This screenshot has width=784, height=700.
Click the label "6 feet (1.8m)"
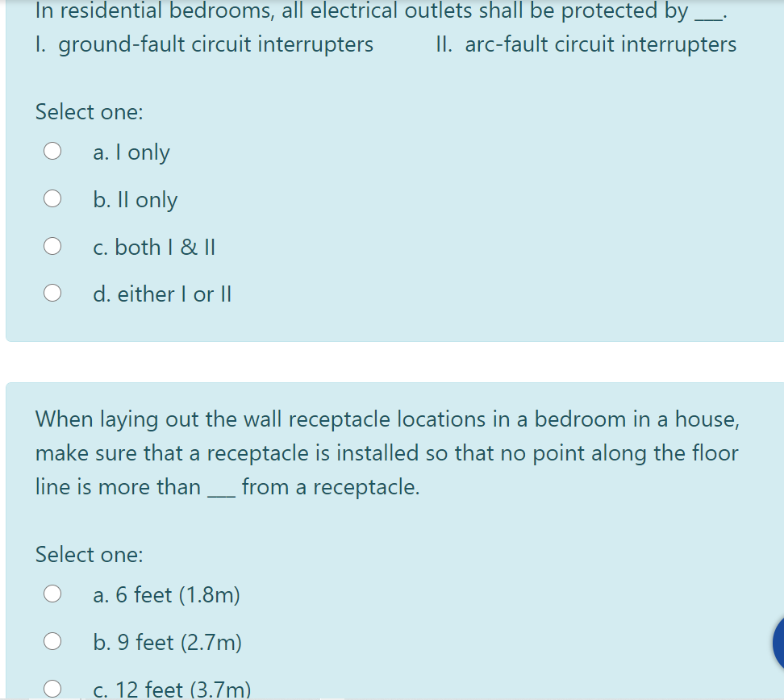pos(165,594)
